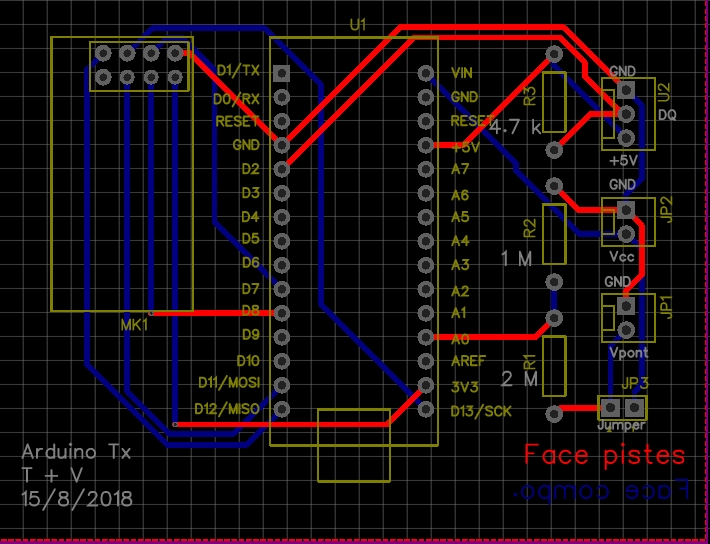This screenshot has width=710, height=544.
Task: Select the +5V pad on U1
Action: (426, 145)
